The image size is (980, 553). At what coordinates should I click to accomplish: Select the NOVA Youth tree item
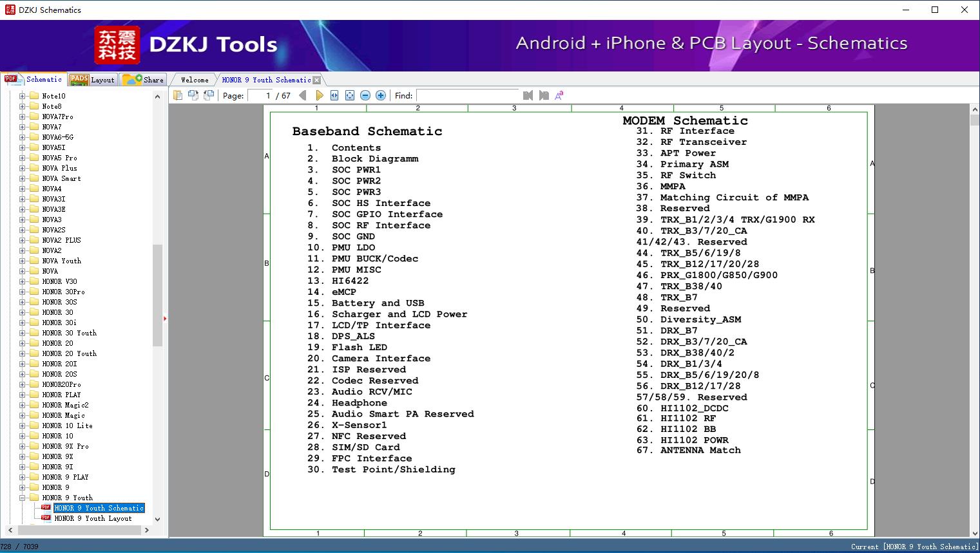tap(62, 261)
